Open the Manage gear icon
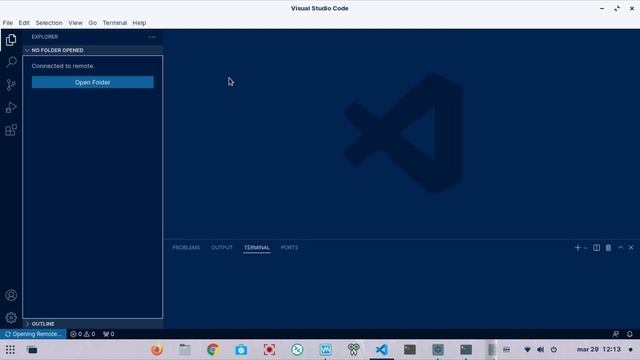This screenshot has width=640, height=360. (11, 318)
